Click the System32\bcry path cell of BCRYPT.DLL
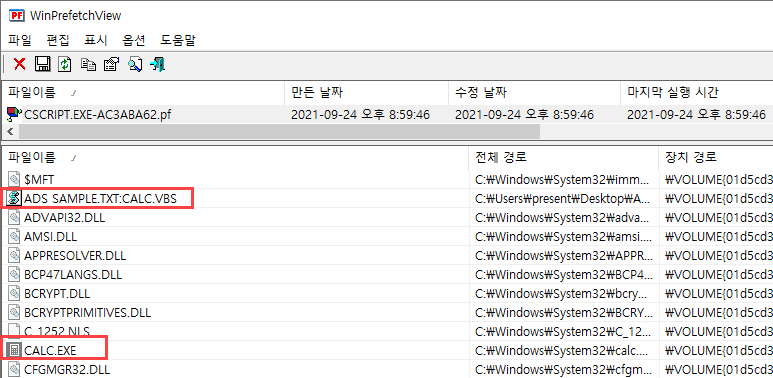This screenshot has width=773, height=378. (564, 294)
